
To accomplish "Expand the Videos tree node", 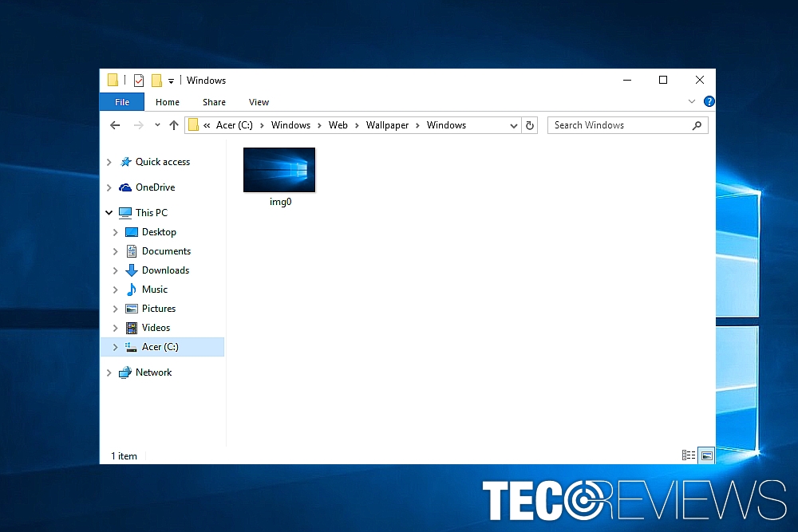I will coord(115,328).
